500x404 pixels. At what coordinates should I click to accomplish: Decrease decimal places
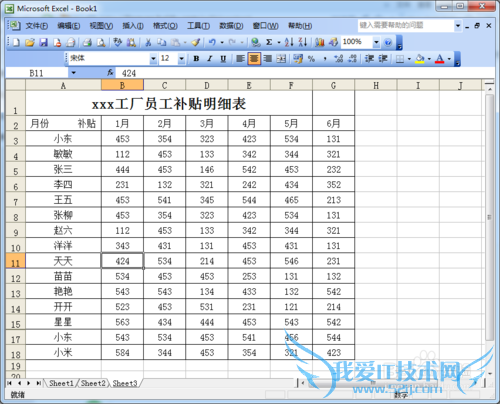click(352, 59)
